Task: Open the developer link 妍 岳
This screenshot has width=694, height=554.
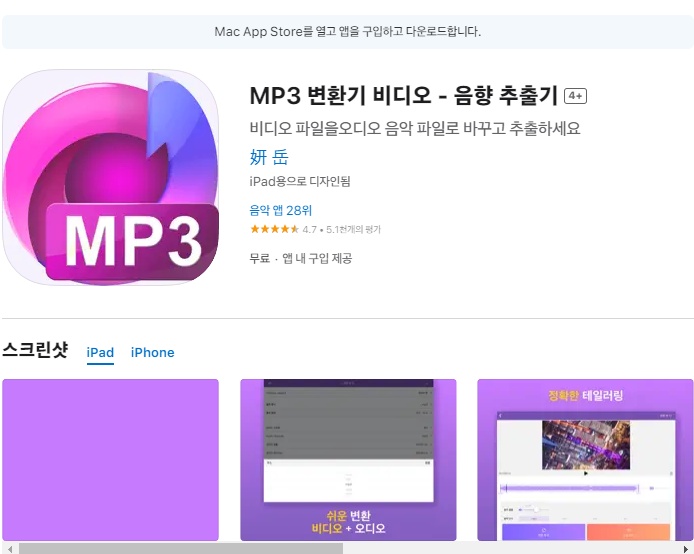Action: (269, 157)
